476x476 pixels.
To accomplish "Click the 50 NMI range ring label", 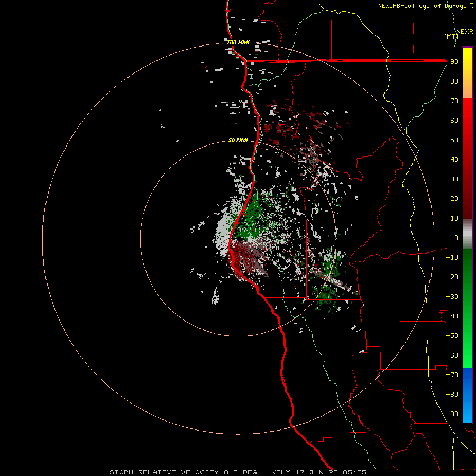I will (238, 140).
